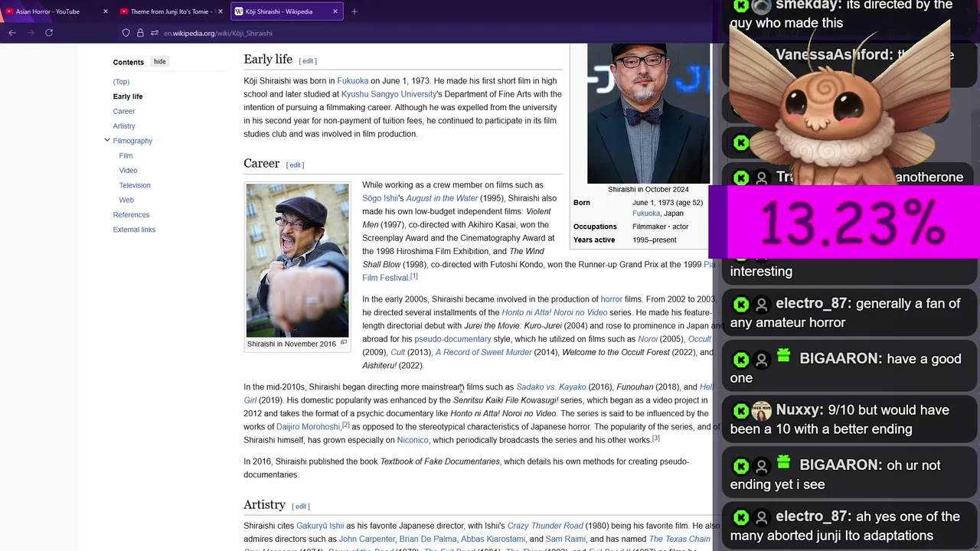Open citation reference [1]
The width and height of the screenshot is (980, 551).
pos(414,276)
